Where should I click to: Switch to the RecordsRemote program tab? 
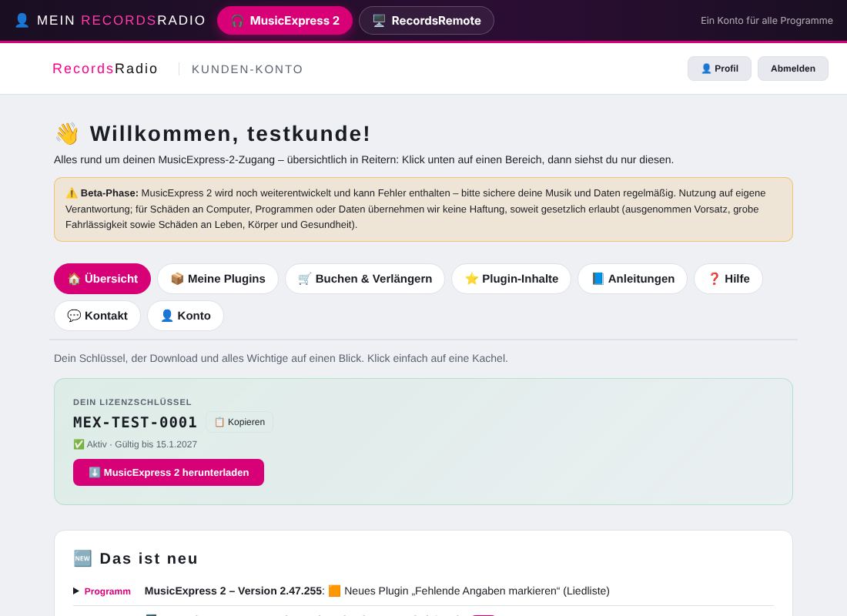coord(427,21)
